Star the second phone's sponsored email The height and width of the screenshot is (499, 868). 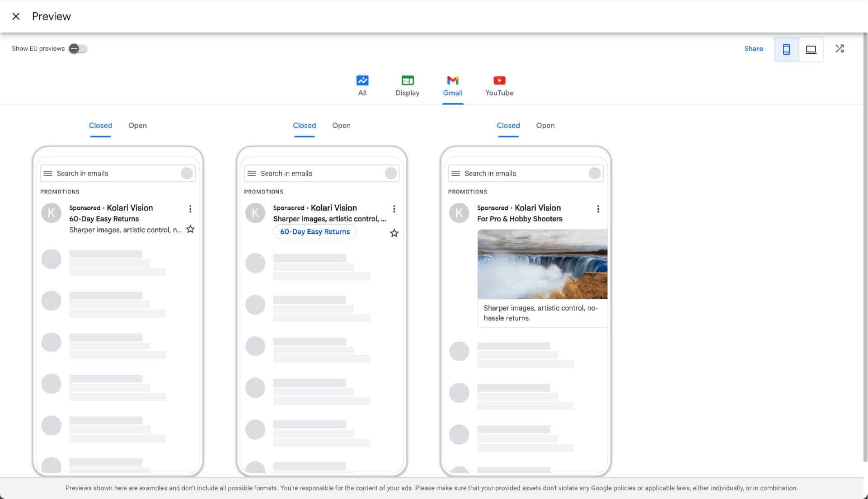point(394,233)
